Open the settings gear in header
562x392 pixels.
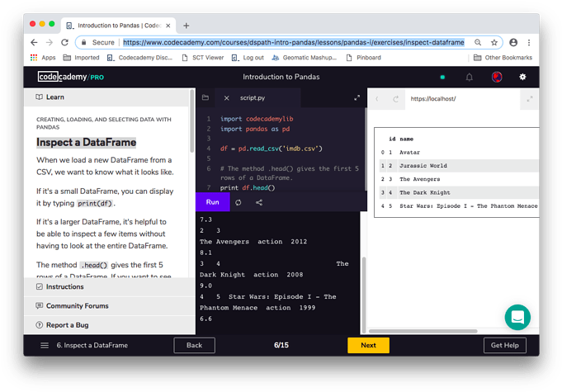point(522,77)
